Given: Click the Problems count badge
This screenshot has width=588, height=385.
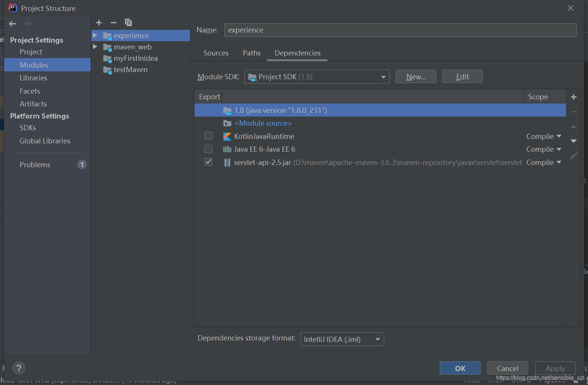Looking at the screenshot, I should pyautogui.click(x=82, y=165).
